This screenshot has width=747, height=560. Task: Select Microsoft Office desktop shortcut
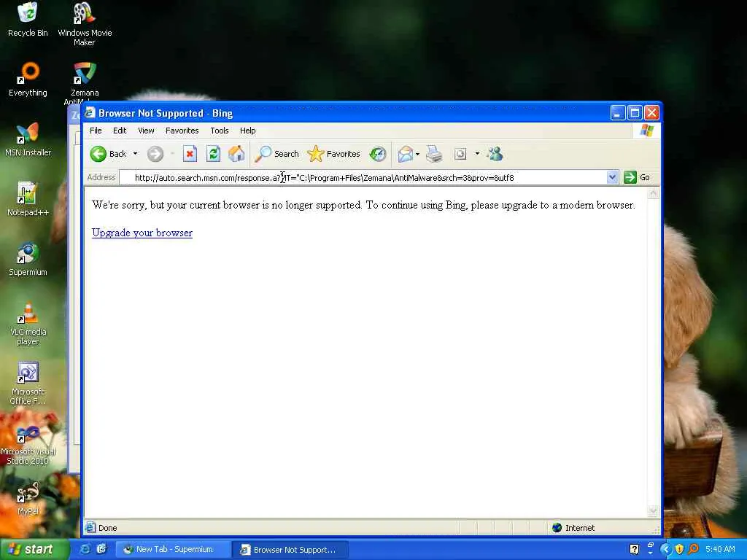[x=28, y=384]
